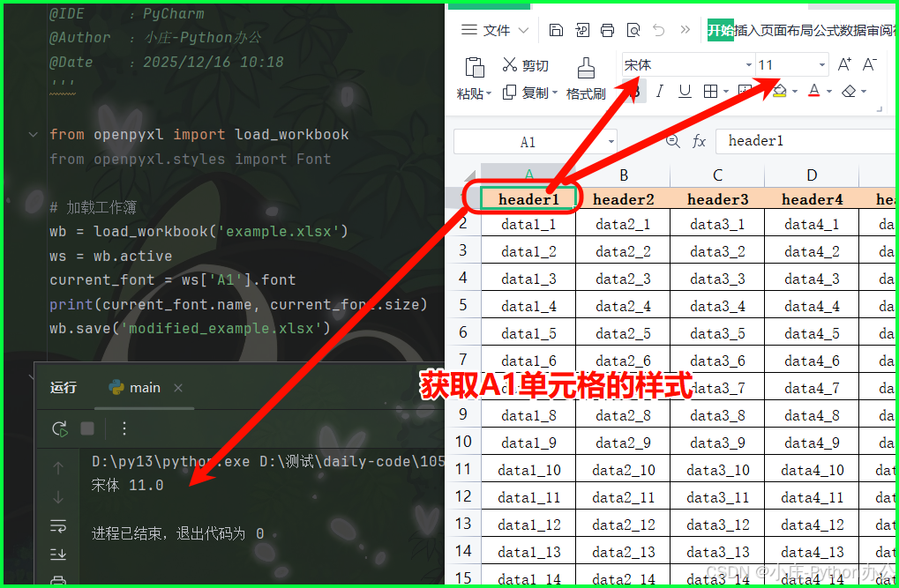
Task: Click the 运行 run panel label in PyCharm
Action: (x=63, y=388)
